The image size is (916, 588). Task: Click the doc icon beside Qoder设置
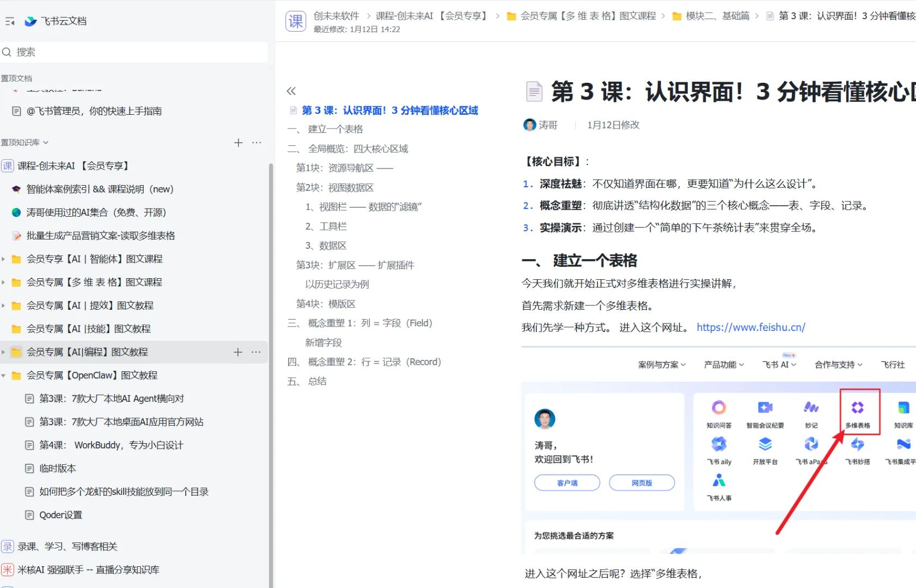pos(29,516)
